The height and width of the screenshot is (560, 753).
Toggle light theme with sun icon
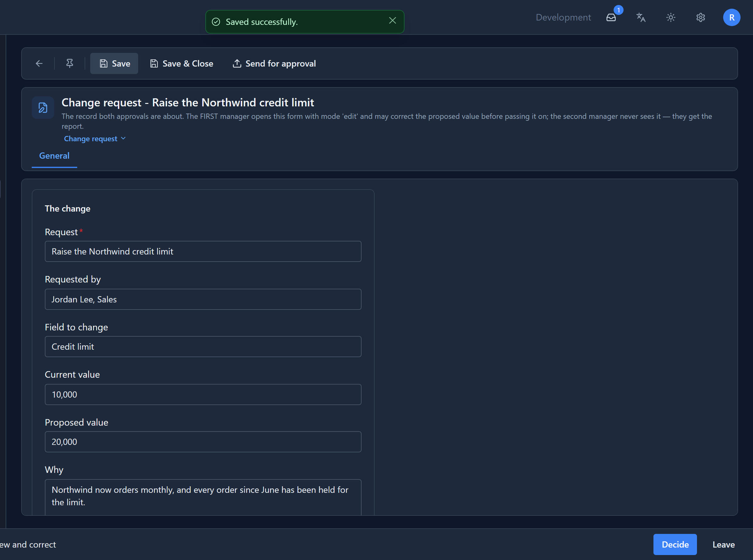[x=670, y=17]
